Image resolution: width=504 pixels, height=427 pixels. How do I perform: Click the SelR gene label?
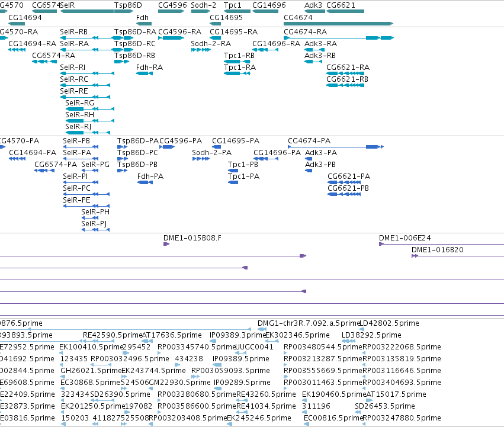pyautogui.click(x=67, y=5)
